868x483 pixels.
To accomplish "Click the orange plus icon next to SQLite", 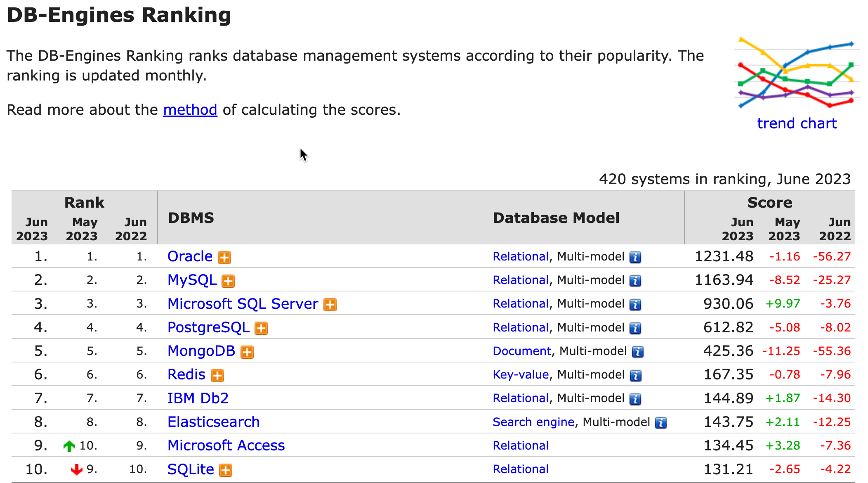I will pos(225,470).
